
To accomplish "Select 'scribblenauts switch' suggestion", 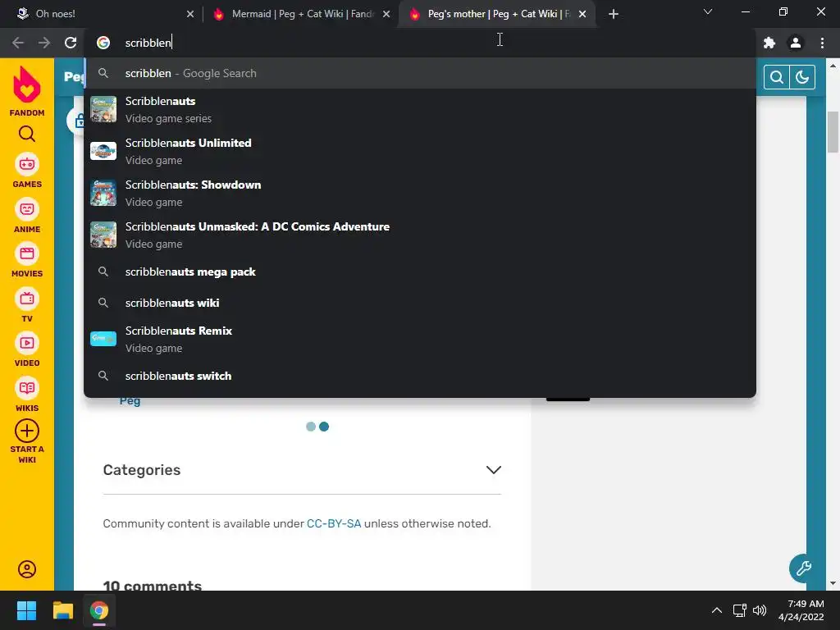I will pos(420,376).
